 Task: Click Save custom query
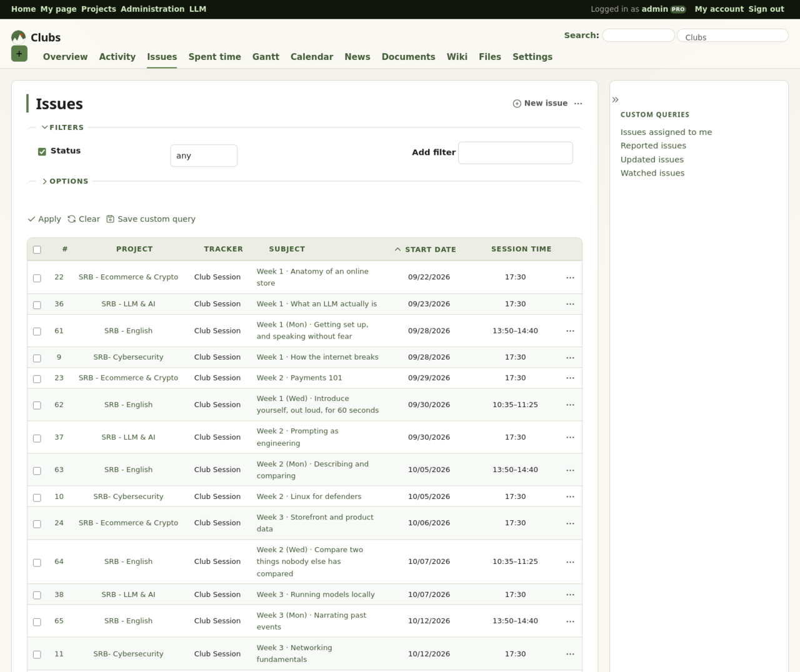[x=151, y=219]
